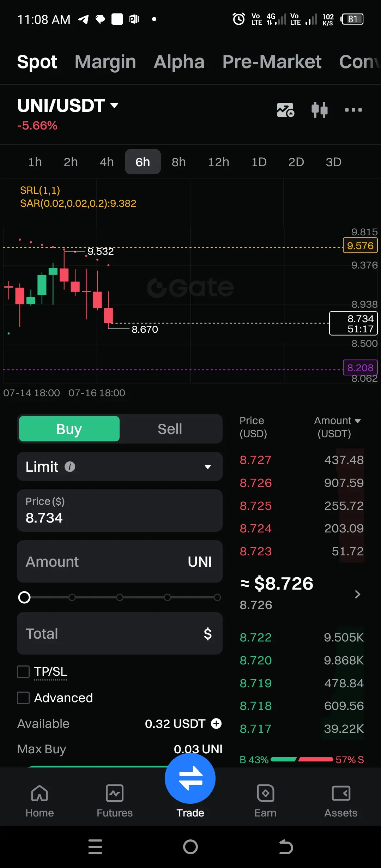Tap the battery indicator in status bar

click(352, 19)
